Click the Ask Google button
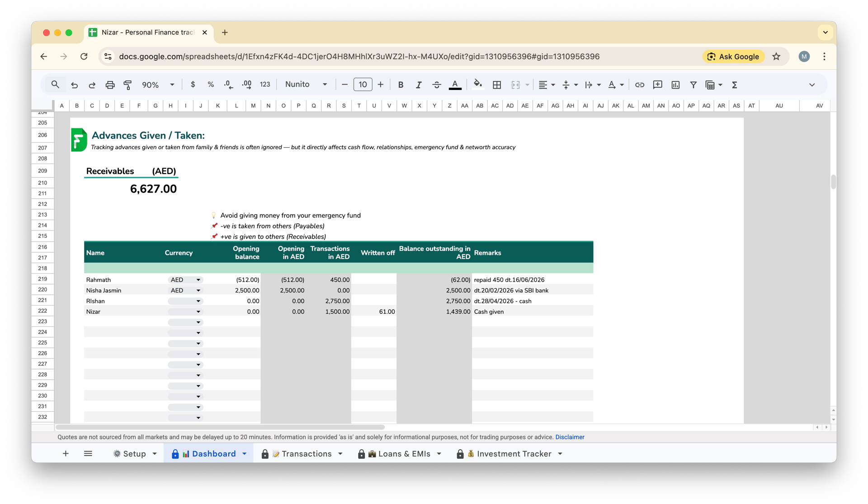The image size is (868, 504). 733,57
